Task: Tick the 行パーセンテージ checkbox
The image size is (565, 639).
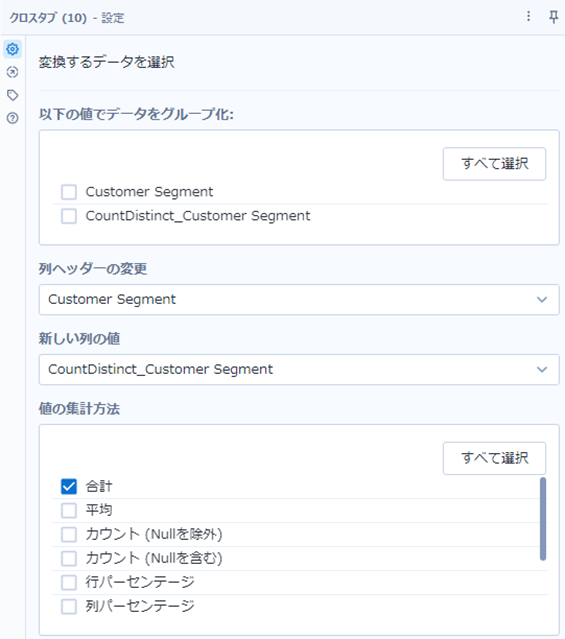Action: click(68, 582)
